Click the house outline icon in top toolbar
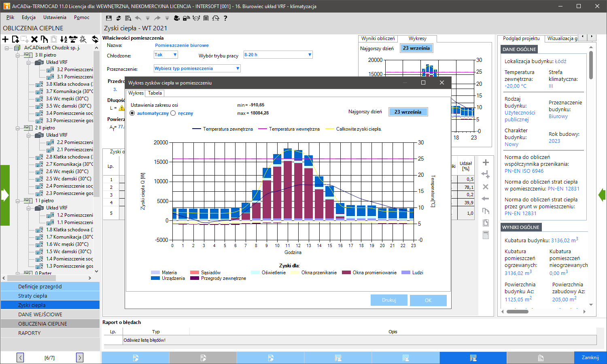 pos(216,18)
